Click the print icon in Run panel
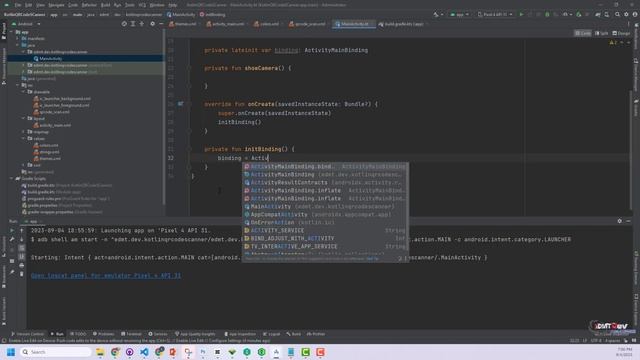 coord(22,265)
